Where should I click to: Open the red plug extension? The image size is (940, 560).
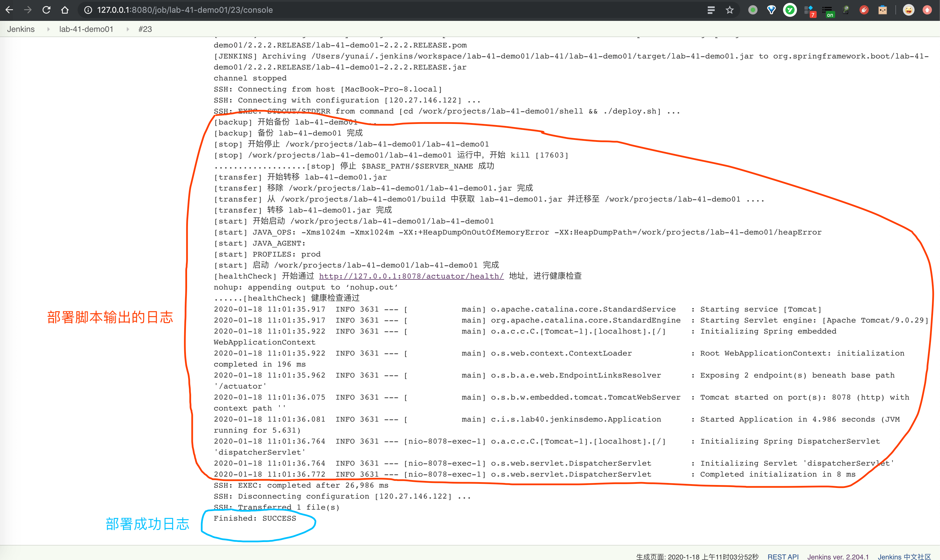click(x=864, y=10)
